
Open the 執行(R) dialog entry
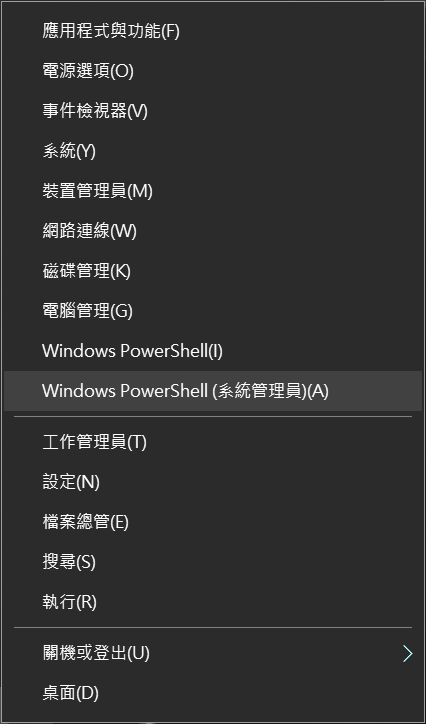[x=213, y=602]
